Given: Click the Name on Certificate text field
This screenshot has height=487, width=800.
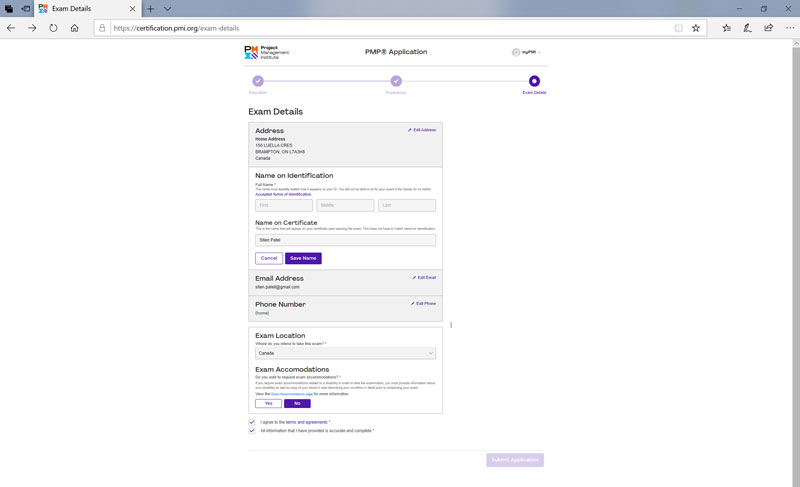Looking at the screenshot, I should tap(345, 240).
